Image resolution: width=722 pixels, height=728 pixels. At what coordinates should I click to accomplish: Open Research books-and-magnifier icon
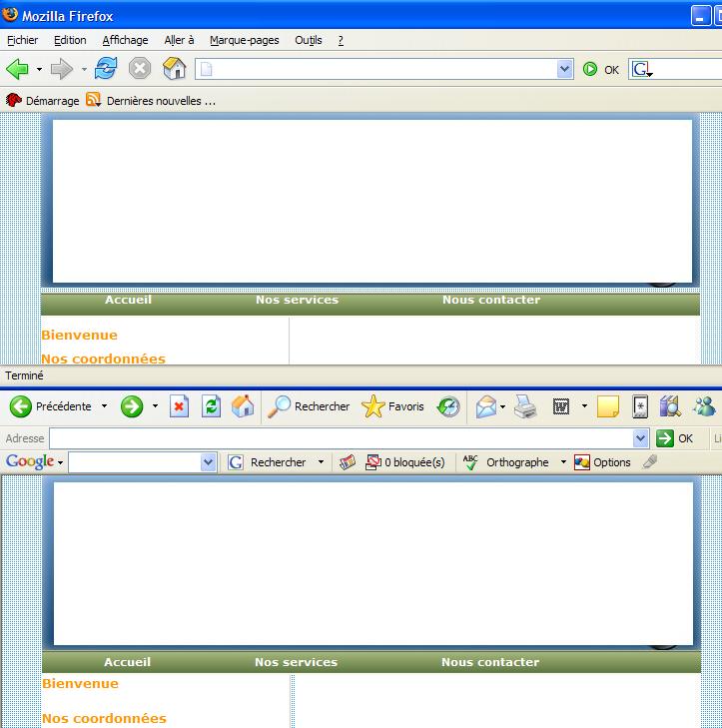[x=670, y=406]
